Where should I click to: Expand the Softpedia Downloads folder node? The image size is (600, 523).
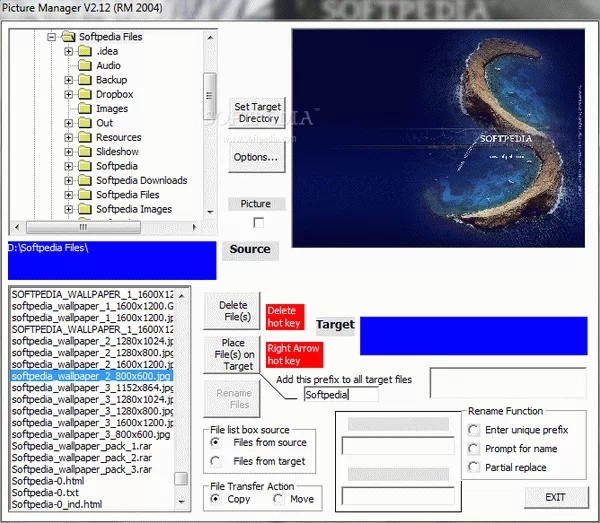(x=68, y=180)
